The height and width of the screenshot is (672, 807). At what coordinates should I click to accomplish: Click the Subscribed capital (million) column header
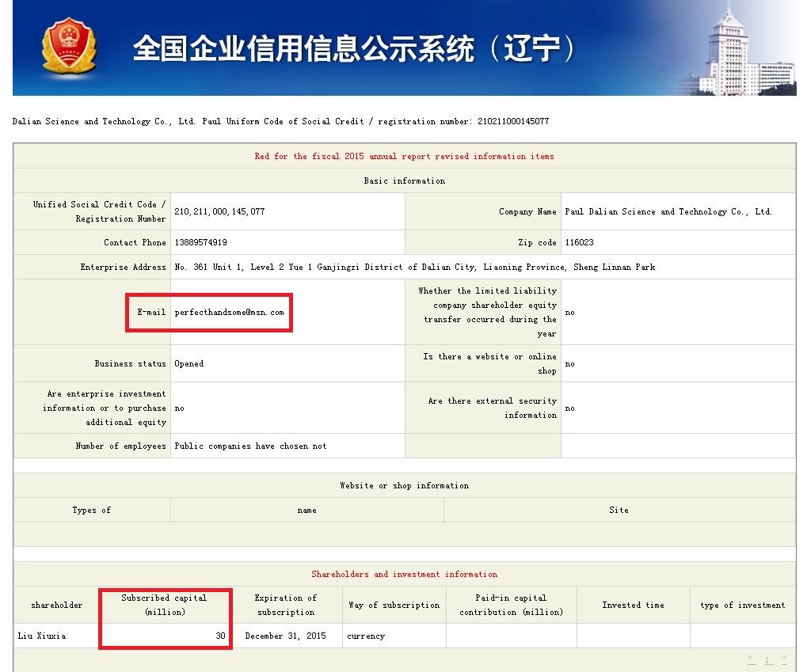(x=164, y=605)
